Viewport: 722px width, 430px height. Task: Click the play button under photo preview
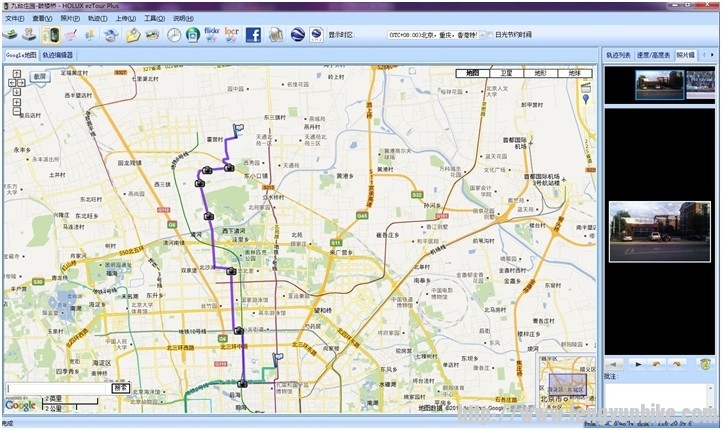pyautogui.click(x=639, y=364)
